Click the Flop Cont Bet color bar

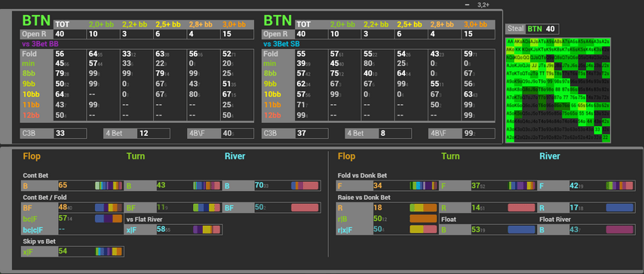pos(109,186)
